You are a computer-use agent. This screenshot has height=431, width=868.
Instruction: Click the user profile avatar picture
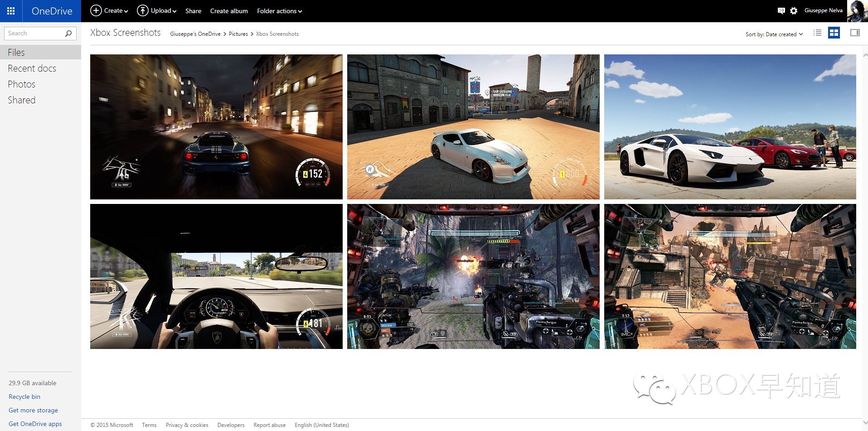pos(857,11)
